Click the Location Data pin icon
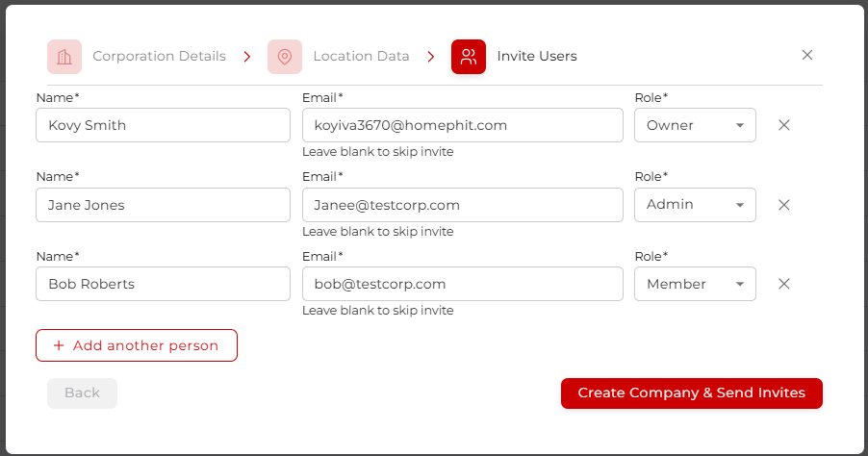This screenshot has width=868, height=456. [x=285, y=57]
